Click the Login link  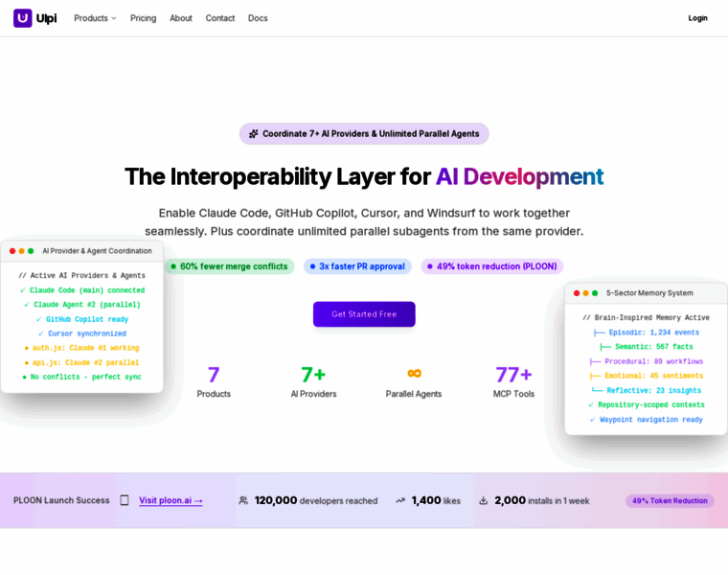point(697,18)
